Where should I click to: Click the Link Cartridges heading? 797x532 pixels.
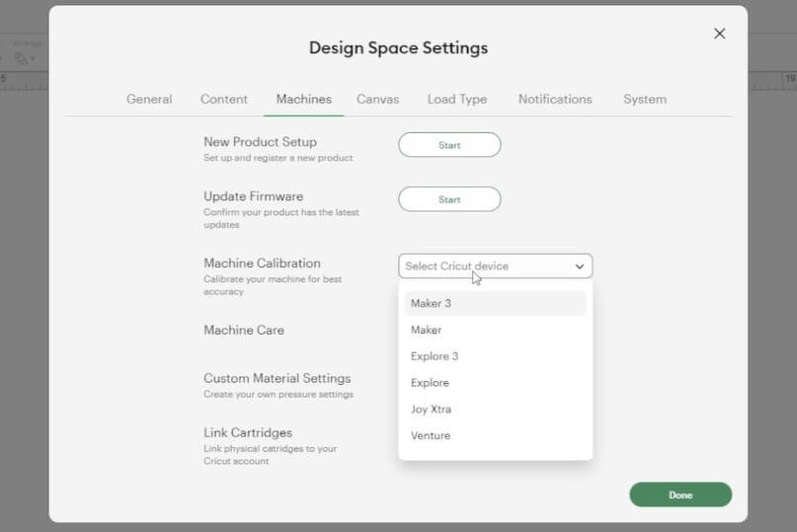click(x=248, y=433)
